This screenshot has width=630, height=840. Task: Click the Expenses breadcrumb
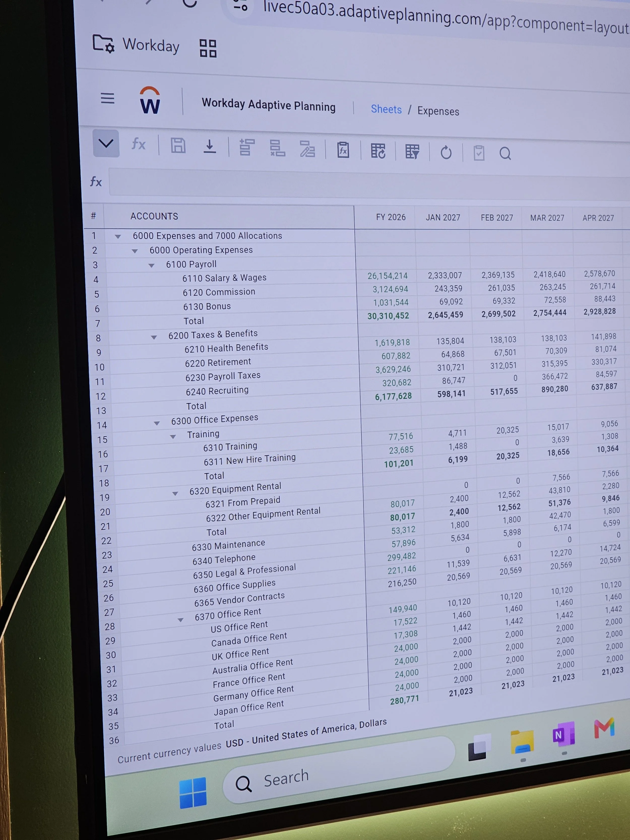[438, 111]
